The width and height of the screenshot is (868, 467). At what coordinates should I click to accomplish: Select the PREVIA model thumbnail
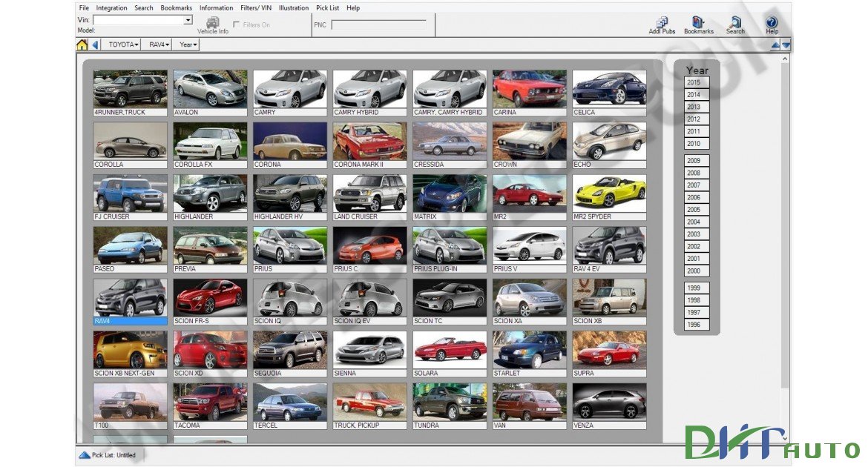(x=210, y=250)
